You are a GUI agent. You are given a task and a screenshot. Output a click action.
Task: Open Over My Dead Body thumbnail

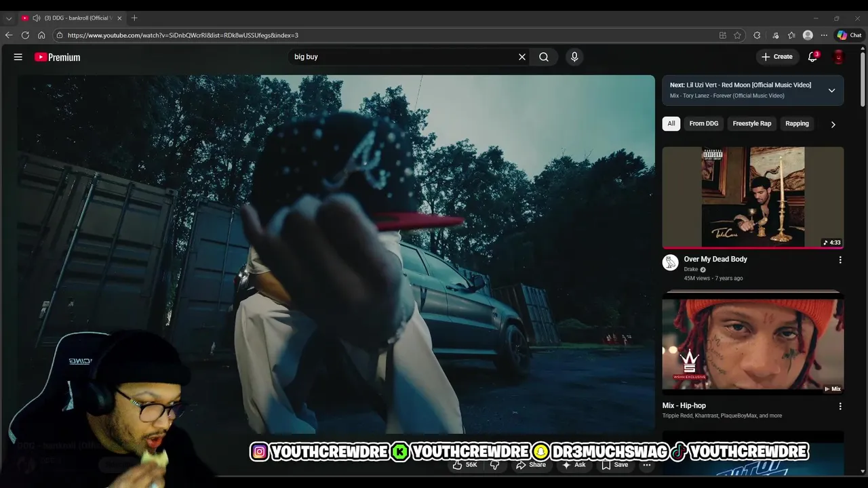(753, 197)
